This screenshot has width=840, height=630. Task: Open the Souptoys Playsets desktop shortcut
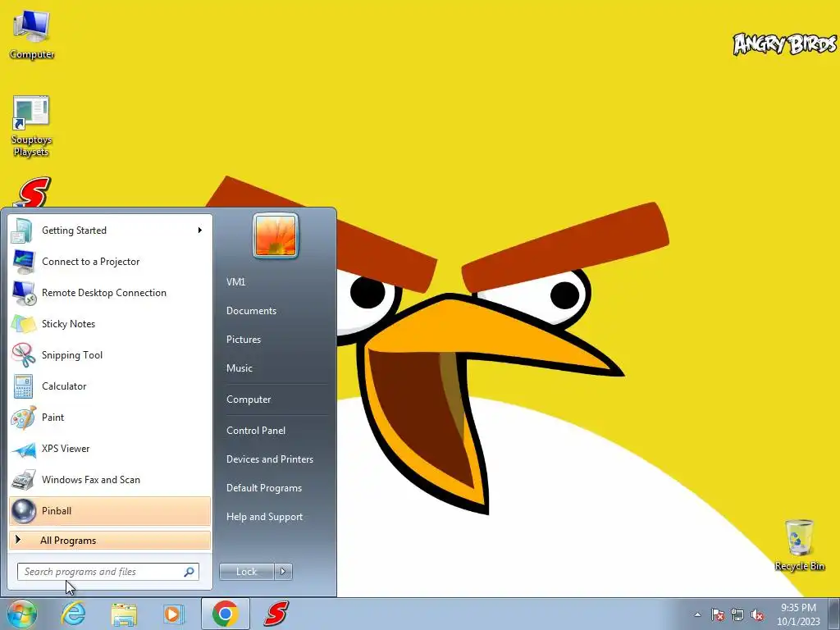tap(31, 126)
